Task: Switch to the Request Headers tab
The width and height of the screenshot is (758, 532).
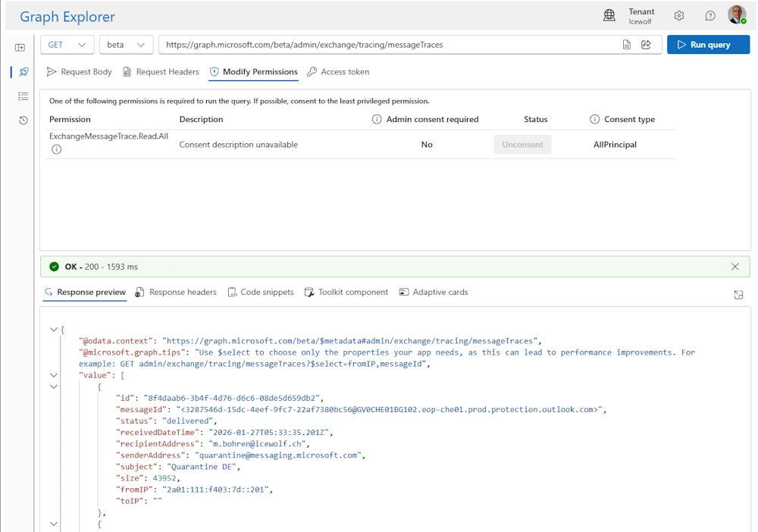Action: point(161,72)
